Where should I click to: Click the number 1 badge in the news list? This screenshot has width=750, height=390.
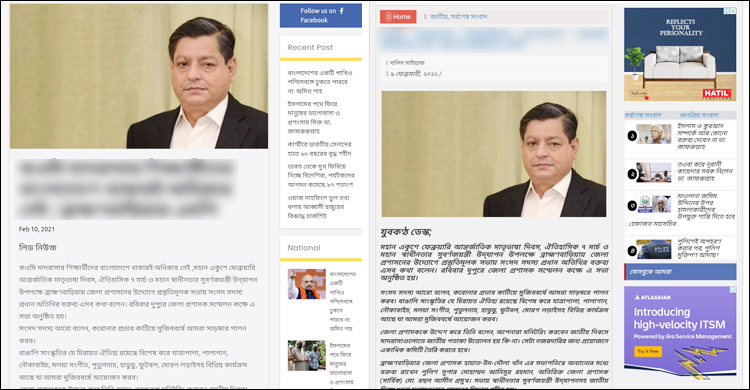pyautogui.click(x=632, y=136)
